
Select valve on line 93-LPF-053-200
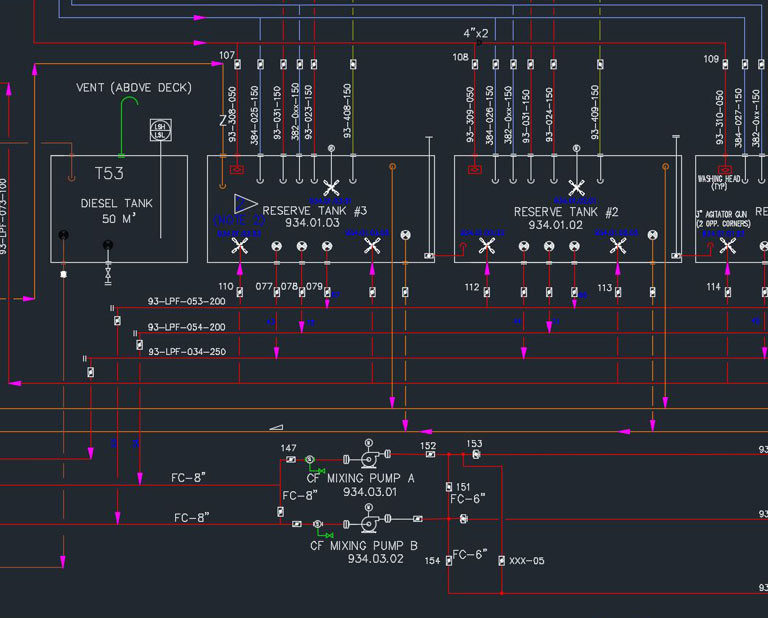tap(117, 321)
